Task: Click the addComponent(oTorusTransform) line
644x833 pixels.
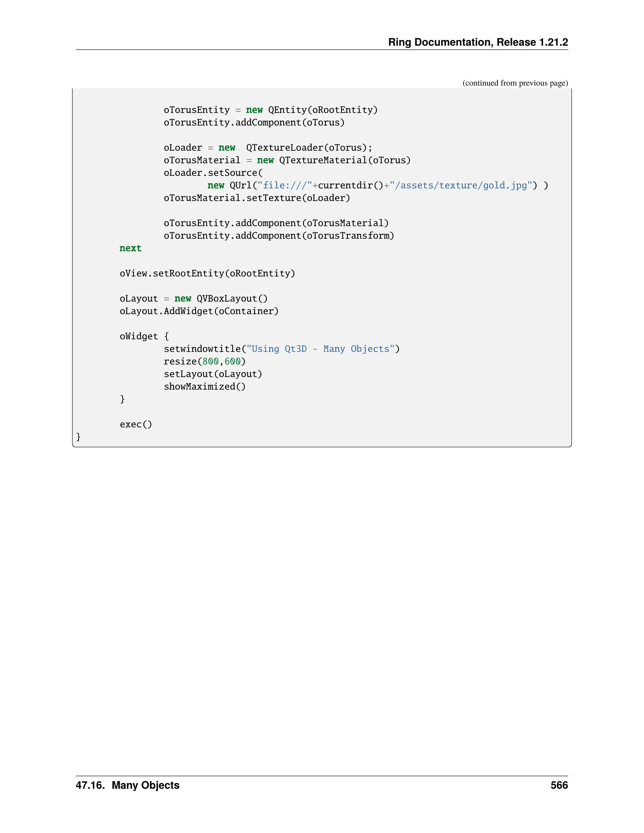Action: (279, 236)
